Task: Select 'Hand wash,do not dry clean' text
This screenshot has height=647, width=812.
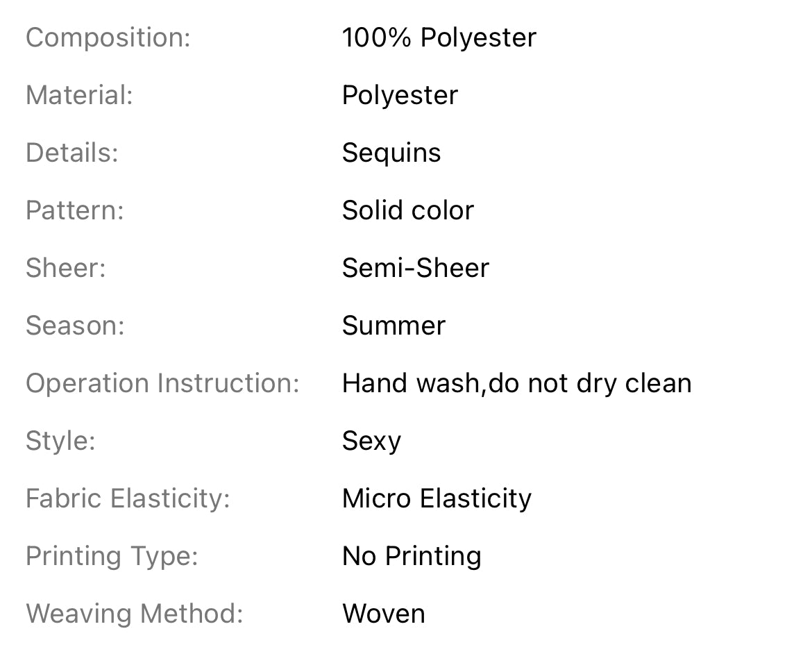Action: pos(516,383)
